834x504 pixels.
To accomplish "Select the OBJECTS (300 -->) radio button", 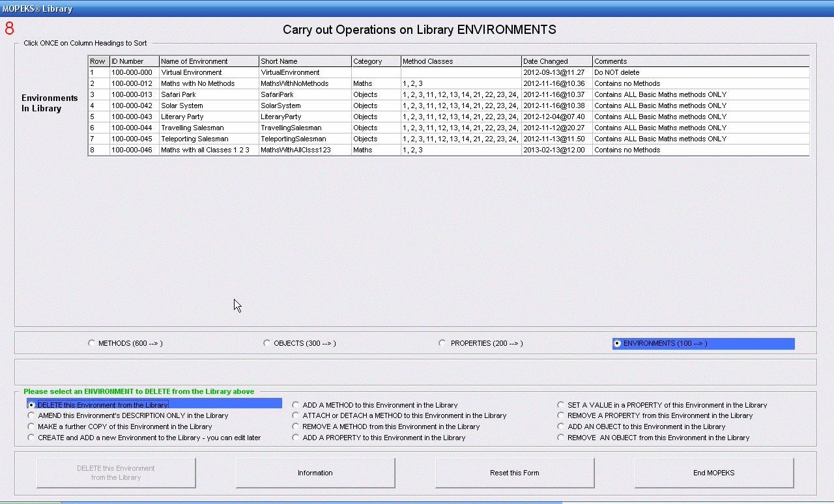I will pos(267,343).
